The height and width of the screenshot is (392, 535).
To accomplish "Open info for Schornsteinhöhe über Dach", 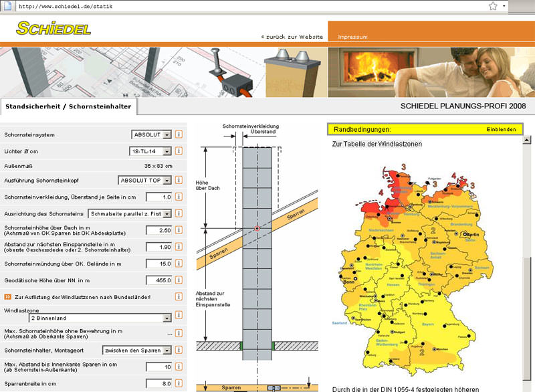I will [x=179, y=230].
